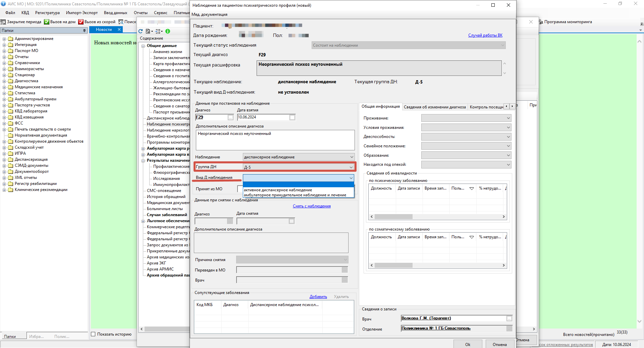
Task: Click the Снять с наблюдения link
Action: (312, 206)
